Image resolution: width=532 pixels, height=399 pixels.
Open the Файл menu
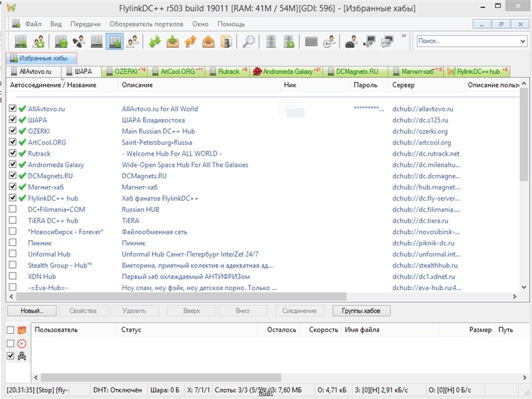click(33, 24)
